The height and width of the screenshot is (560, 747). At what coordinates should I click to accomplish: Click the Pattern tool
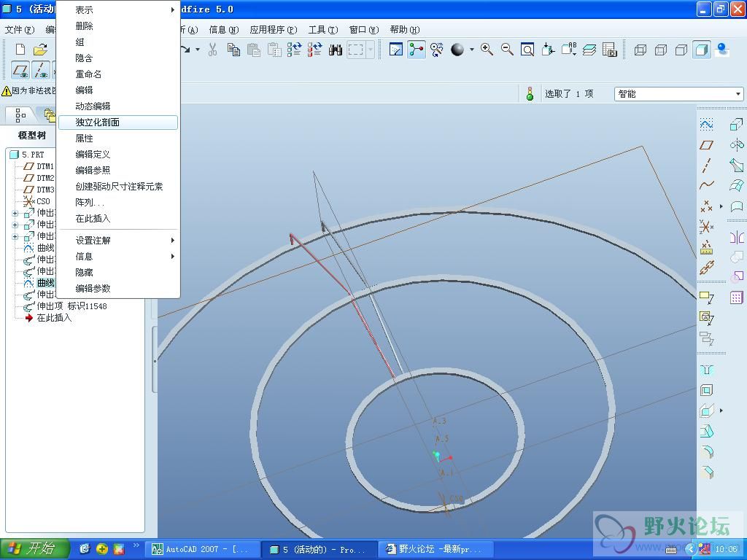pyautogui.click(x=736, y=297)
